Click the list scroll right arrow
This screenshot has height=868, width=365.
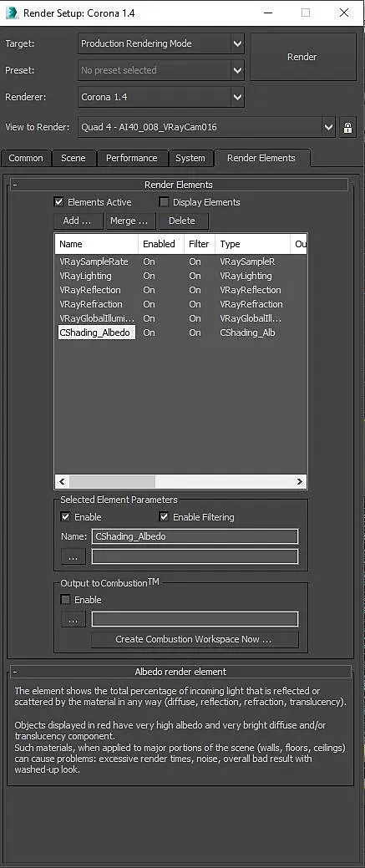300,481
